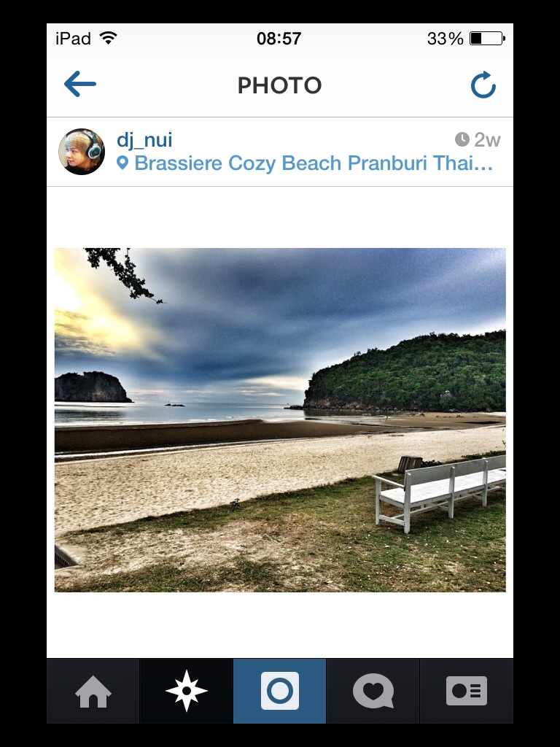
Task: Tap the 08:57 status bar clock
Action: [x=279, y=39]
